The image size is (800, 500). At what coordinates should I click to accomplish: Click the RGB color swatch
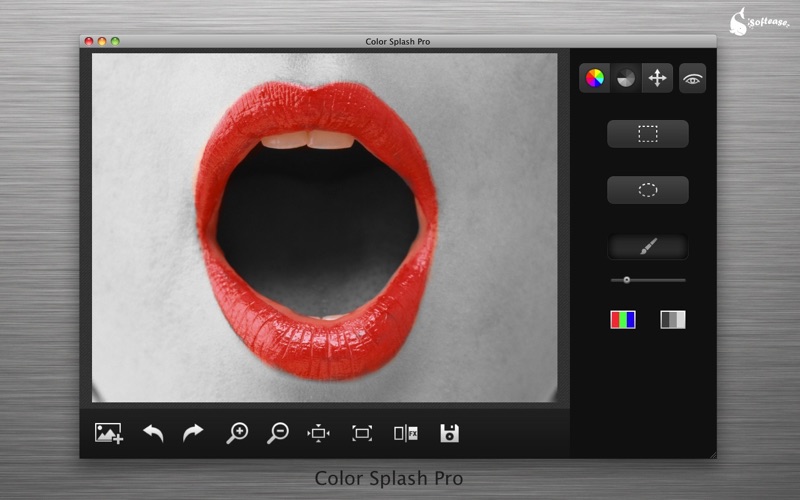(623, 320)
